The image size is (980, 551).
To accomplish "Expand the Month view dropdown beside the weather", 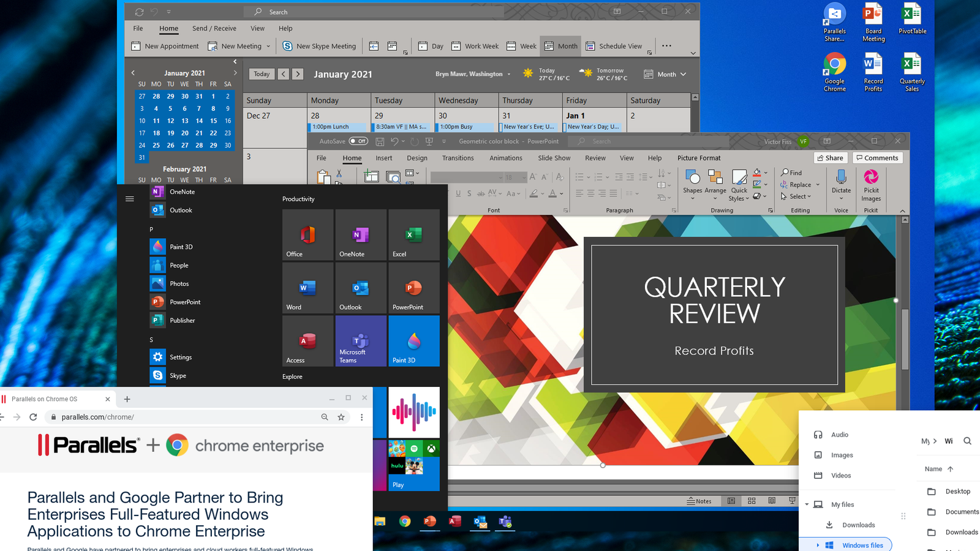I will pyautogui.click(x=666, y=74).
